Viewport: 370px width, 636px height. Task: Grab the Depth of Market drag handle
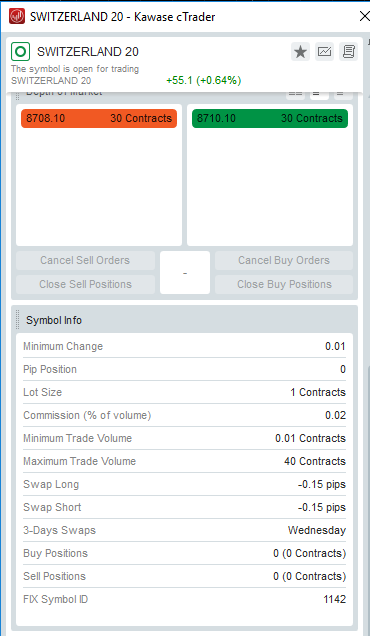[x=17, y=96]
